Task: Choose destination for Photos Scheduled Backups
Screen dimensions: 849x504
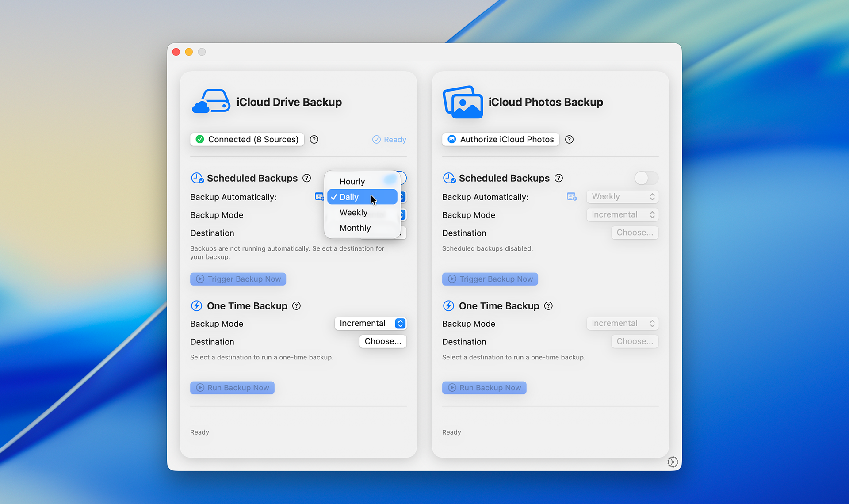Action: [635, 233]
